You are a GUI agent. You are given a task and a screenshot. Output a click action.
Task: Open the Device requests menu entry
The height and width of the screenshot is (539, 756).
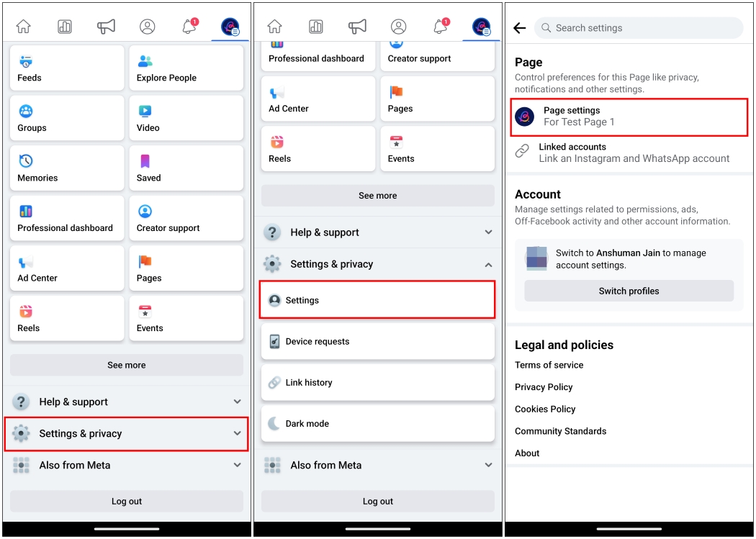(377, 341)
